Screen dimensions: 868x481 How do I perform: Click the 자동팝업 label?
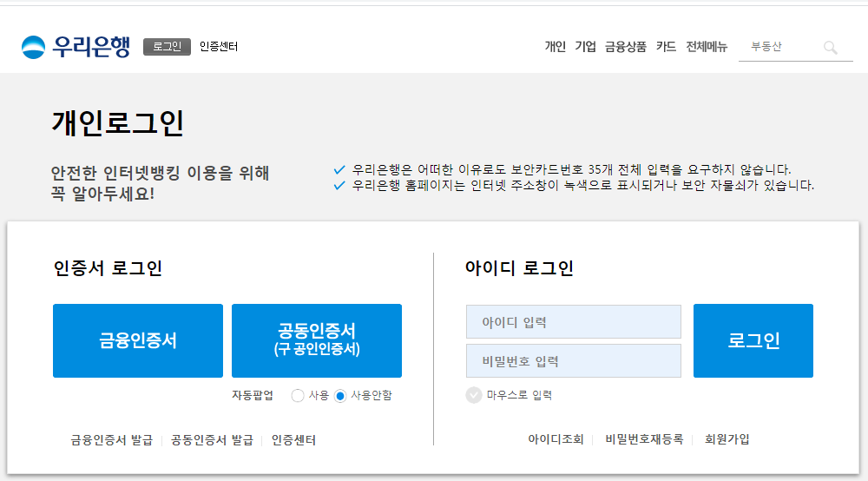coord(253,395)
